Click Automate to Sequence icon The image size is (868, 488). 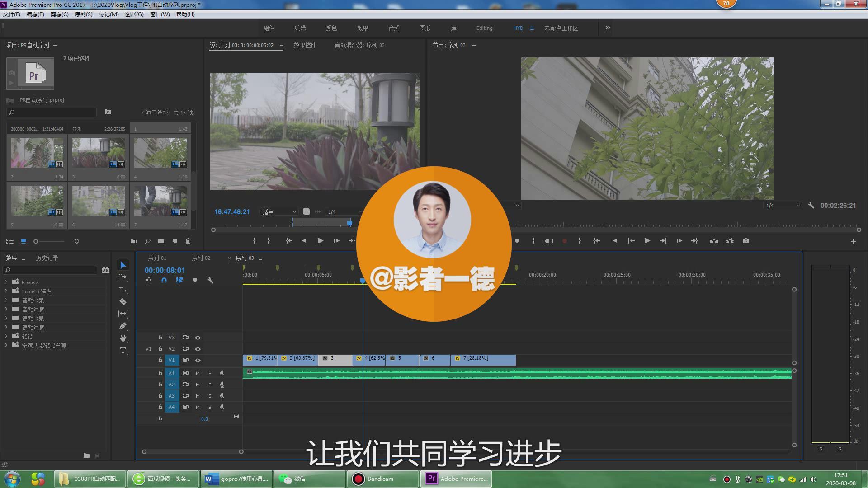[134, 241]
